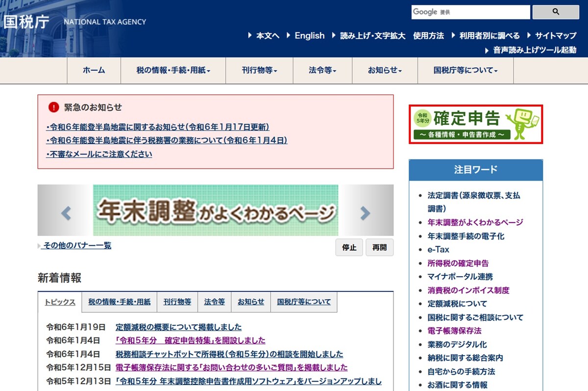Screen dimensions: 588x391
Task: Switch the site to English
Action: pyautogui.click(x=310, y=36)
